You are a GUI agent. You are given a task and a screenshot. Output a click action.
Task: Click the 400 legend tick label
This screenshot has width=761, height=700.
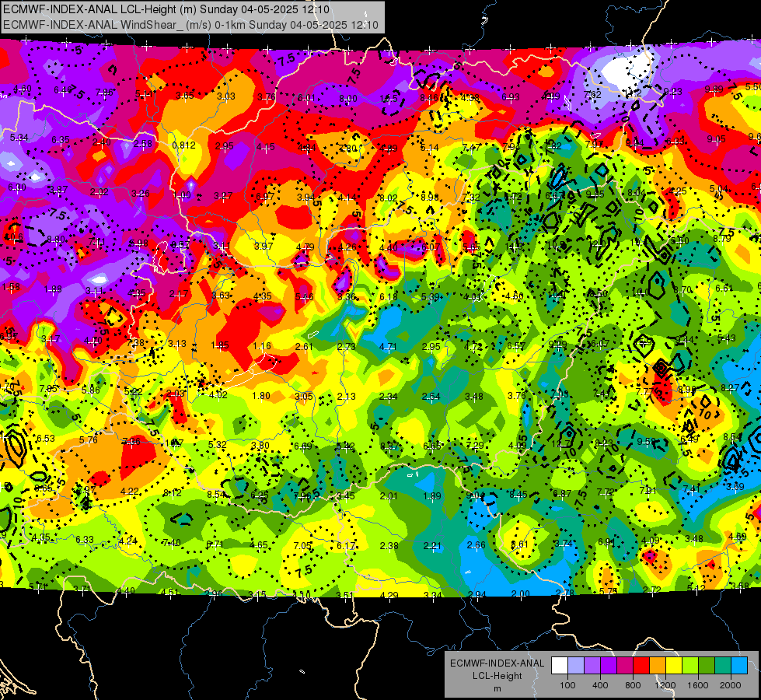[600, 685]
